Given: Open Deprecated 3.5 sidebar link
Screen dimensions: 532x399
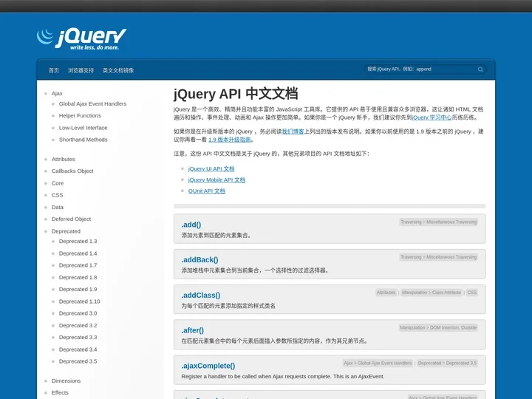Looking at the screenshot, I should pos(78,361).
